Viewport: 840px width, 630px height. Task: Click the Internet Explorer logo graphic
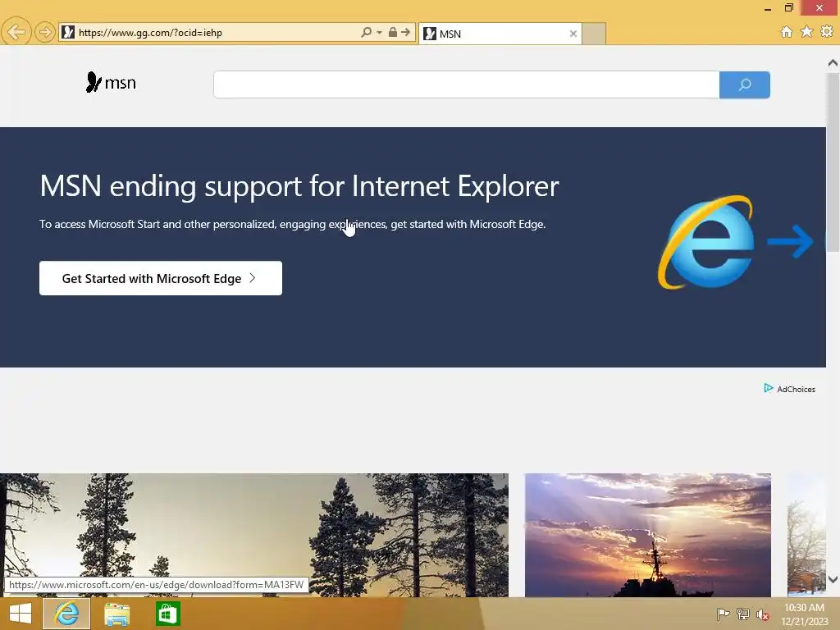tap(706, 242)
